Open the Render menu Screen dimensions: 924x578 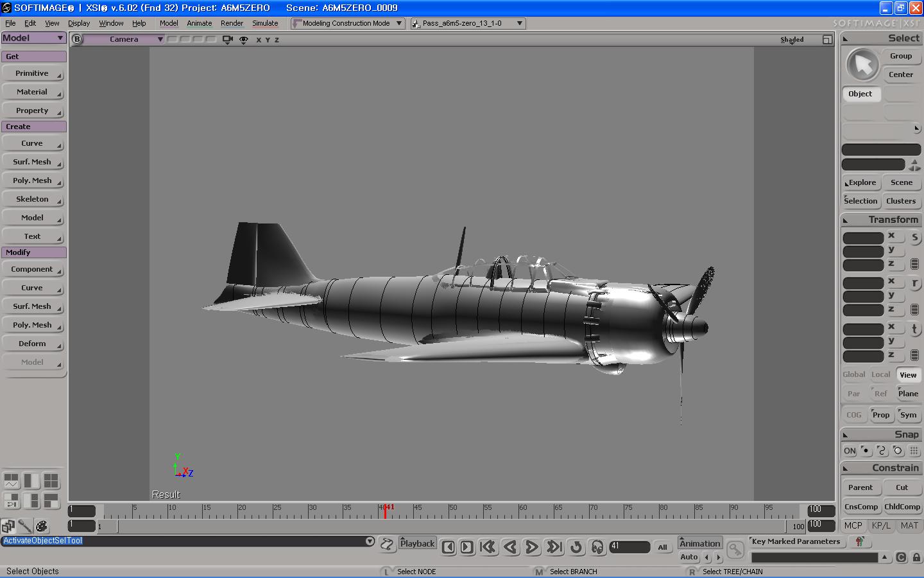click(232, 23)
